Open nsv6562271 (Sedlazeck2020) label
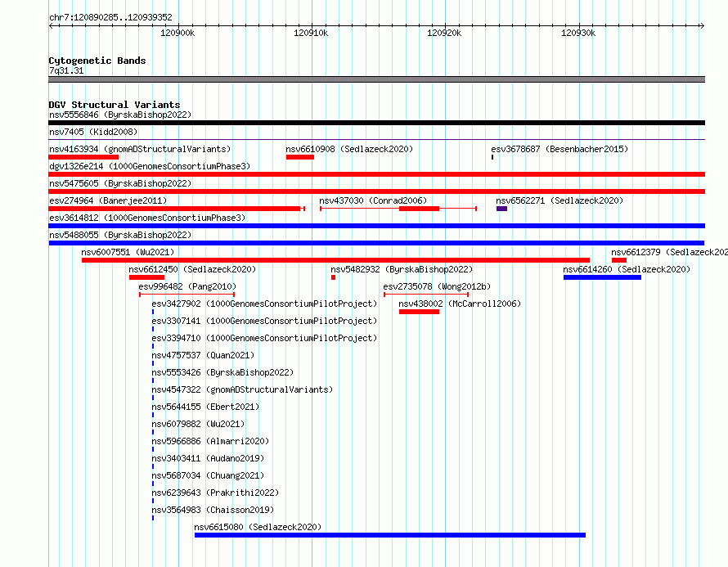The image size is (728, 567). coord(559,200)
